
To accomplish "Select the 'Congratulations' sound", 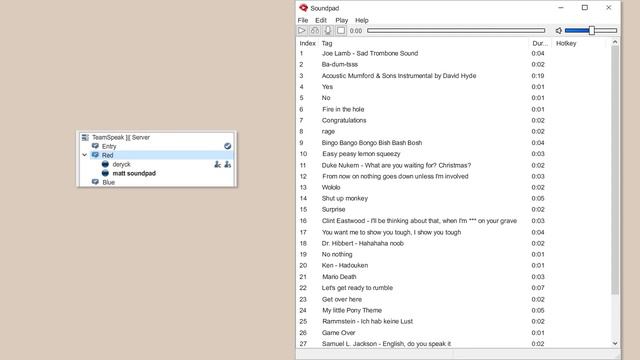I will pyautogui.click(x=344, y=120).
